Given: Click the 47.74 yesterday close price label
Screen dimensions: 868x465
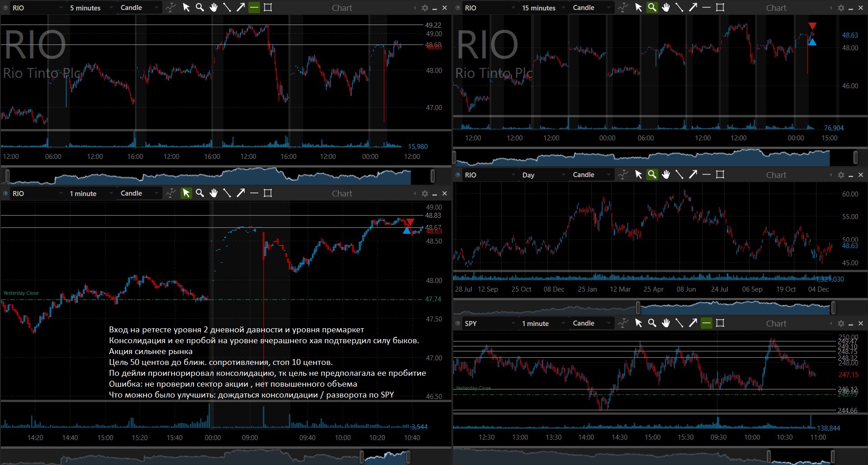Looking at the screenshot, I should click(433, 299).
